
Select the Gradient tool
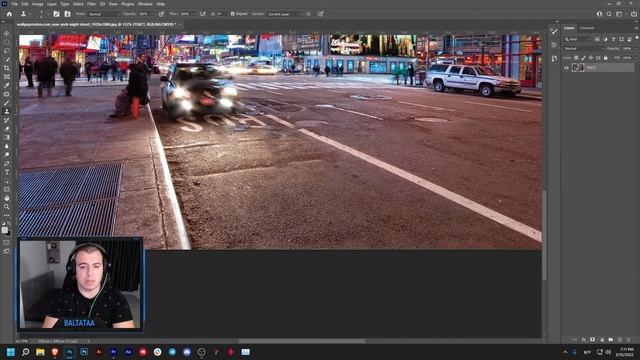click(7, 137)
